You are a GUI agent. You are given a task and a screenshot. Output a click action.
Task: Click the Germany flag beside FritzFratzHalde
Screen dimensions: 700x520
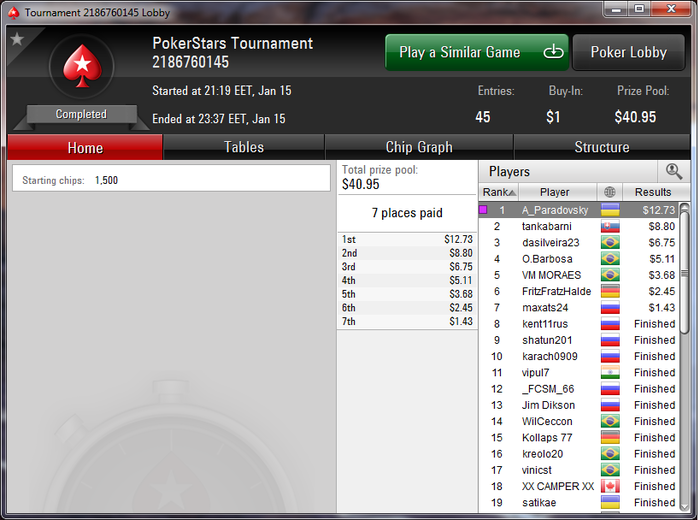click(x=610, y=291)
